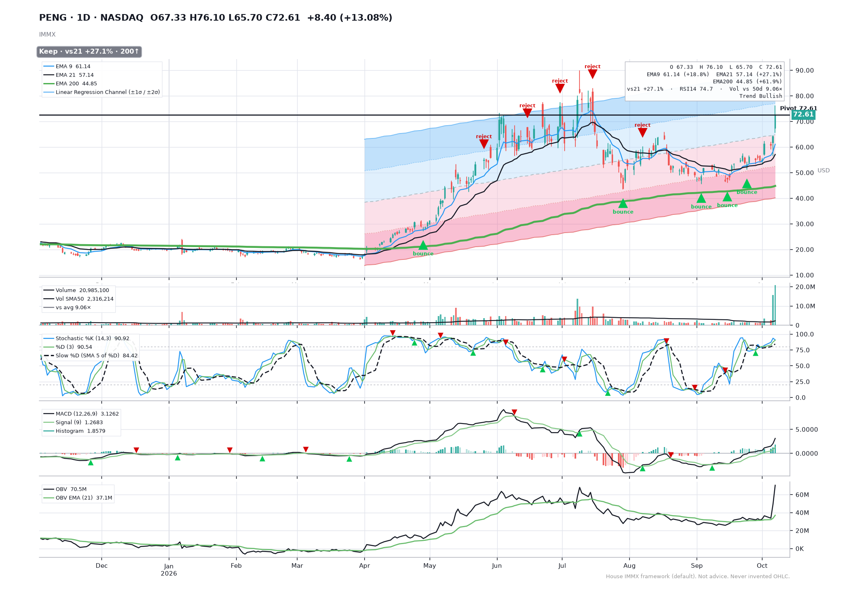Click the bounce marker in late April
The image size is (868, 590).
[423, 245]
